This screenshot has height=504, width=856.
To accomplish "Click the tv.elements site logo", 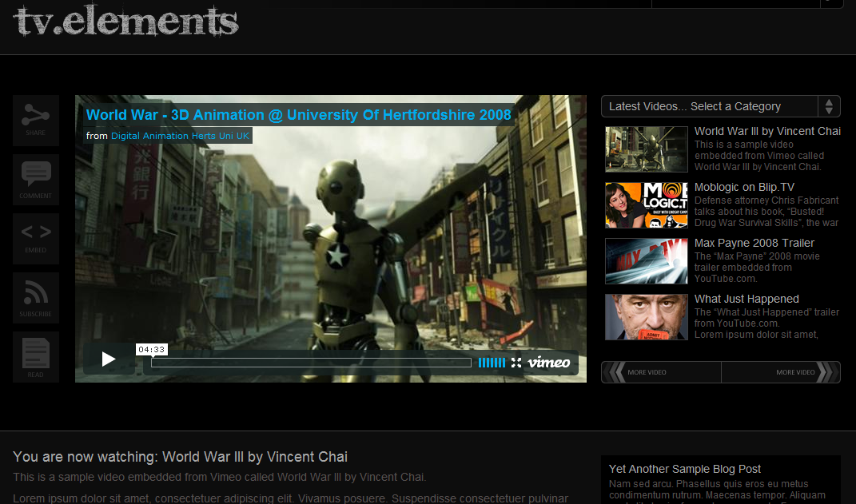I will point(125,21).
